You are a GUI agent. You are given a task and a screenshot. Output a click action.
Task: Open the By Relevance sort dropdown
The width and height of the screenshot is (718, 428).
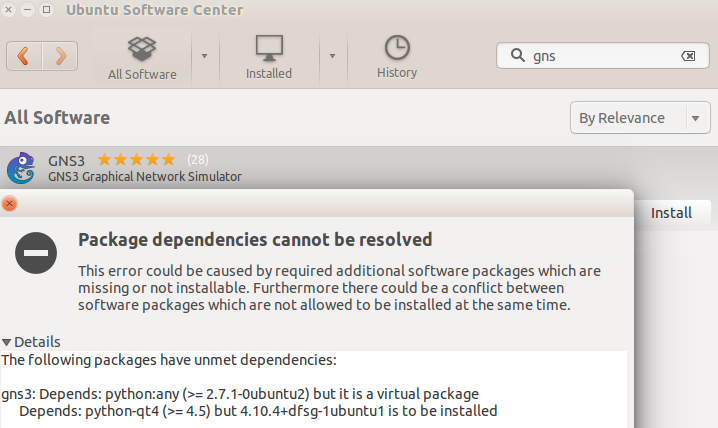(640, 118)
